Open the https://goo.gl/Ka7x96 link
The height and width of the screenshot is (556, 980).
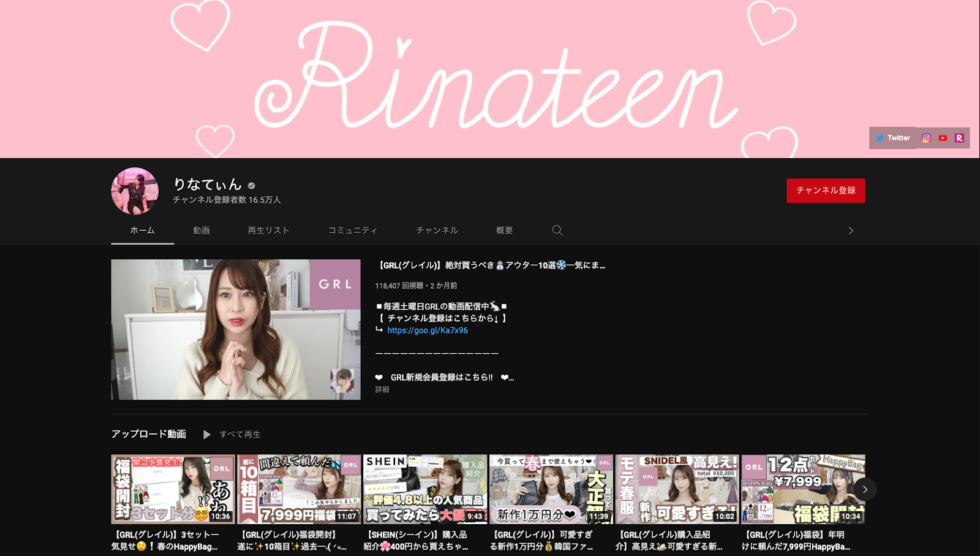(428, 330)
